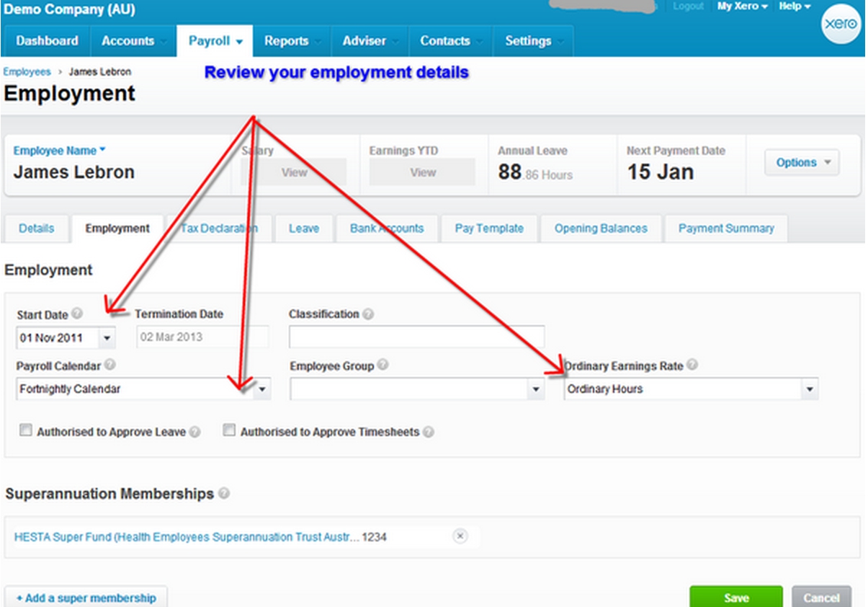This screenshot has height=607, width=868.
Task: Open the Reports menu
Action: tap(287, 41)
